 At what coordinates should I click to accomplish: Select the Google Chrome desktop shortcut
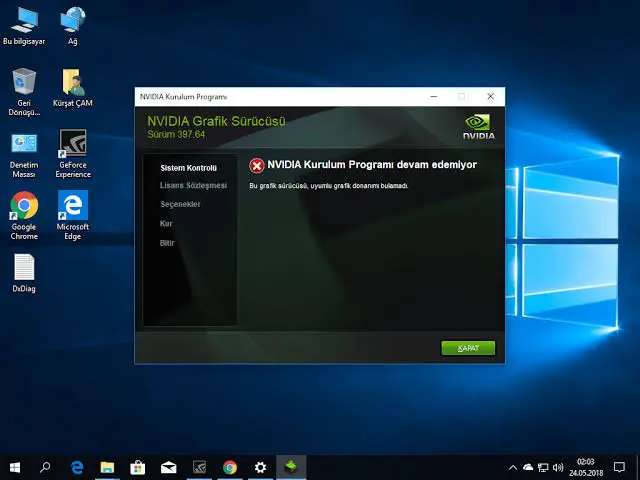(x=24, y=216)
